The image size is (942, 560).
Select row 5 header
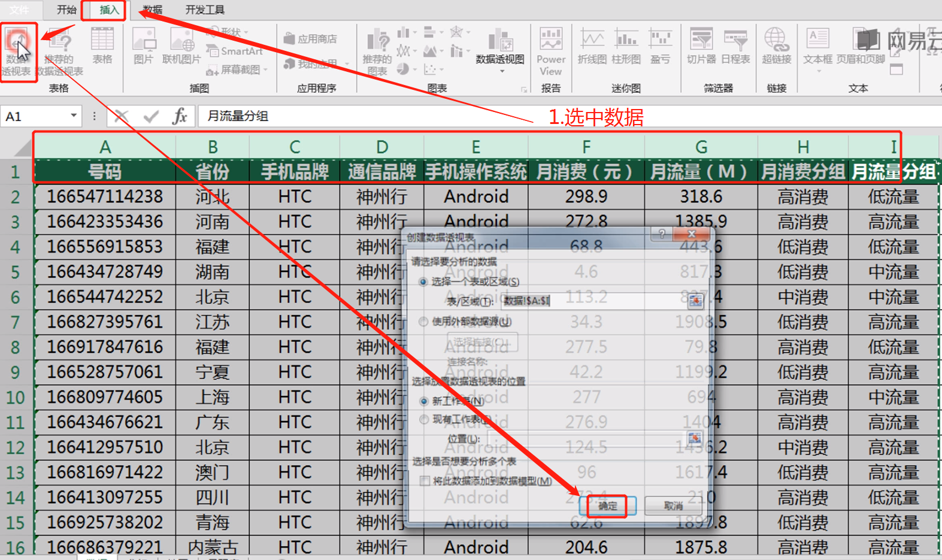[16, 273]
